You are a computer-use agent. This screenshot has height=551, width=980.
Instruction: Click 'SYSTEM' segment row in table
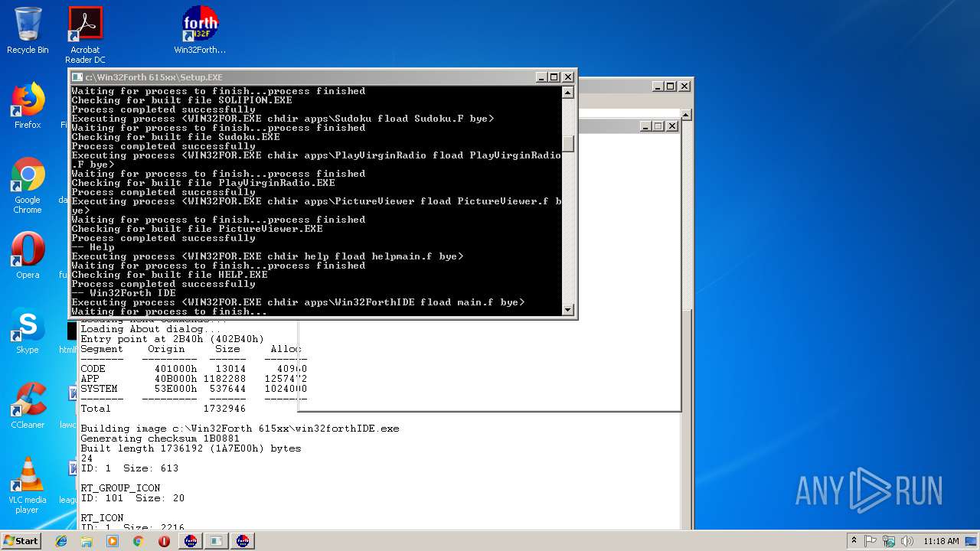point(193,389)
